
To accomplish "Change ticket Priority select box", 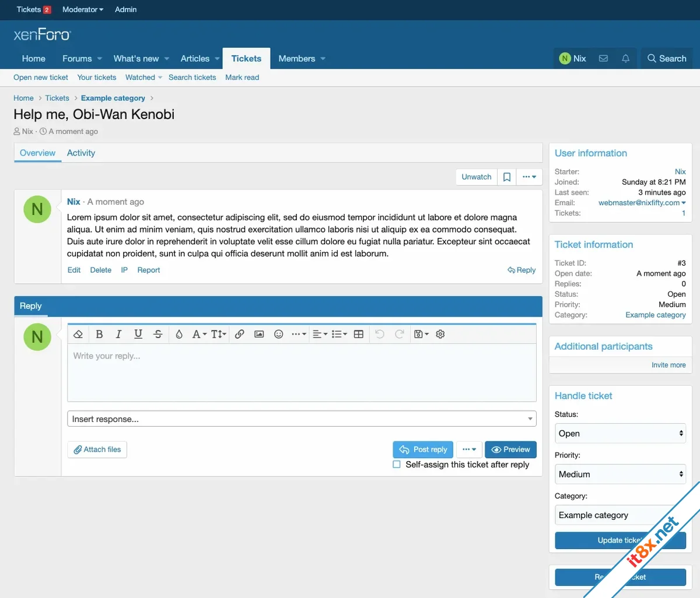I will coord(620,474).
